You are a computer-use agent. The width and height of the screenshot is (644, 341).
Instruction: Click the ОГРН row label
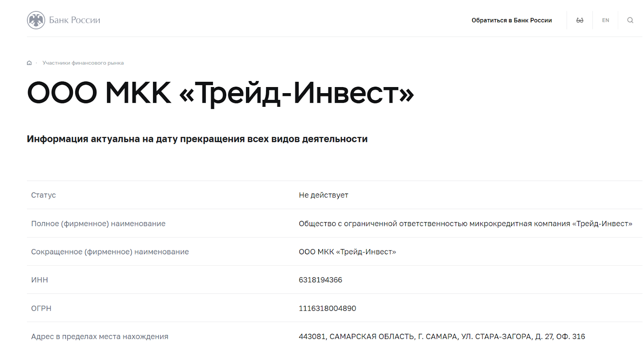pyautogui.click(x=41, y=308)
